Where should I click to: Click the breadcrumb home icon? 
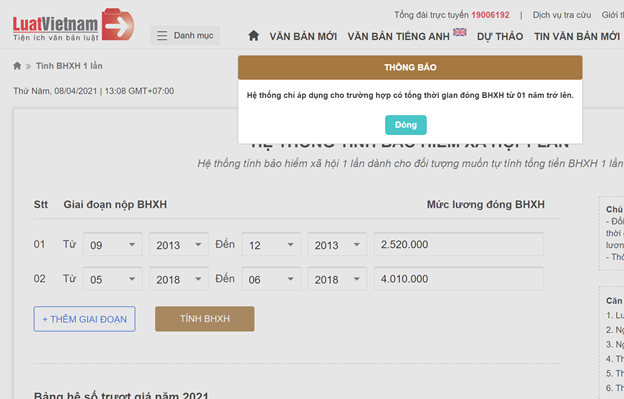[17, 66]
